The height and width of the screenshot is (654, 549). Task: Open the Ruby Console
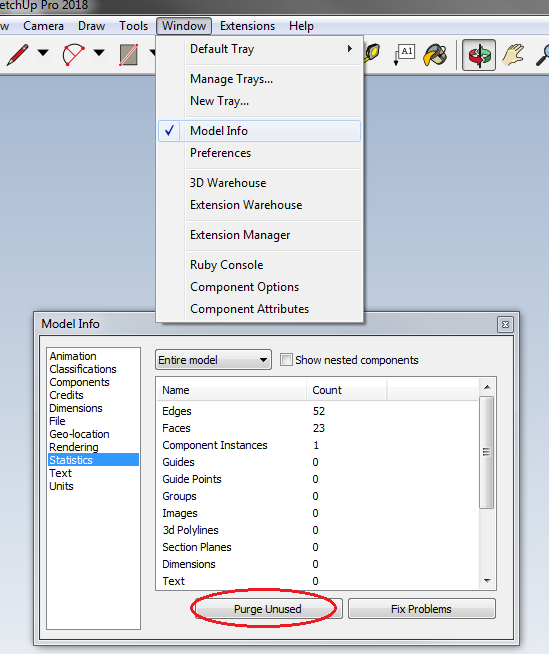coord(259,265)
